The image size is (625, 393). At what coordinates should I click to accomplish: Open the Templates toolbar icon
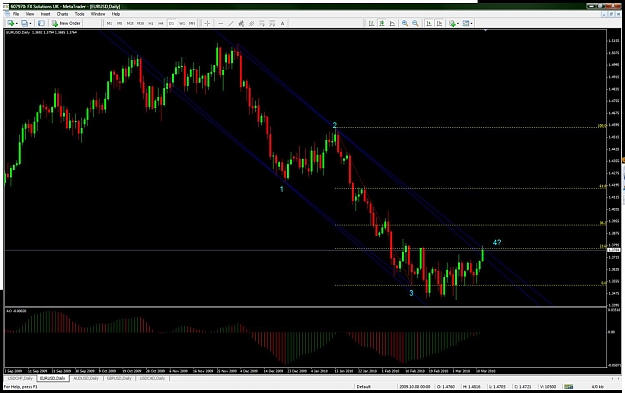(466, 24)
